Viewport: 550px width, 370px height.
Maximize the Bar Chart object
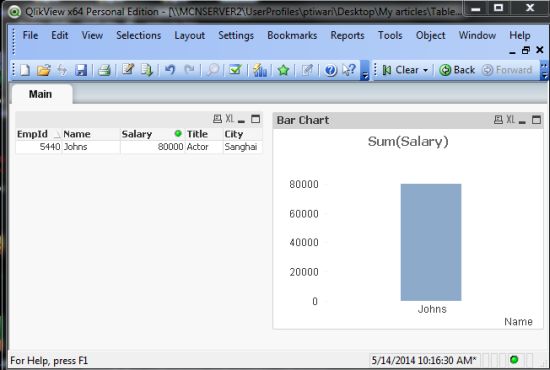[536, 120]
